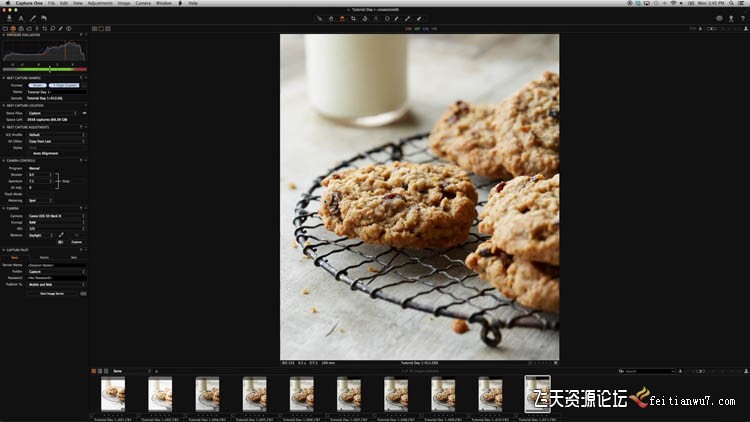
Task: Click the white balance eyedropper beside Daylight
Action: [x=61, y=235]
